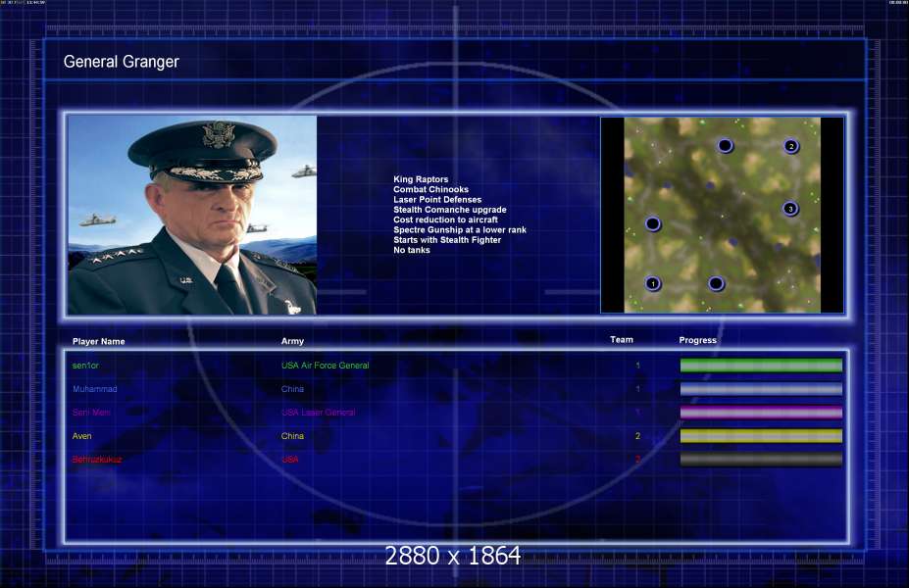Screen dimensions: 909x588
Task: Click the red player name in the list
Action: [97, 460]
